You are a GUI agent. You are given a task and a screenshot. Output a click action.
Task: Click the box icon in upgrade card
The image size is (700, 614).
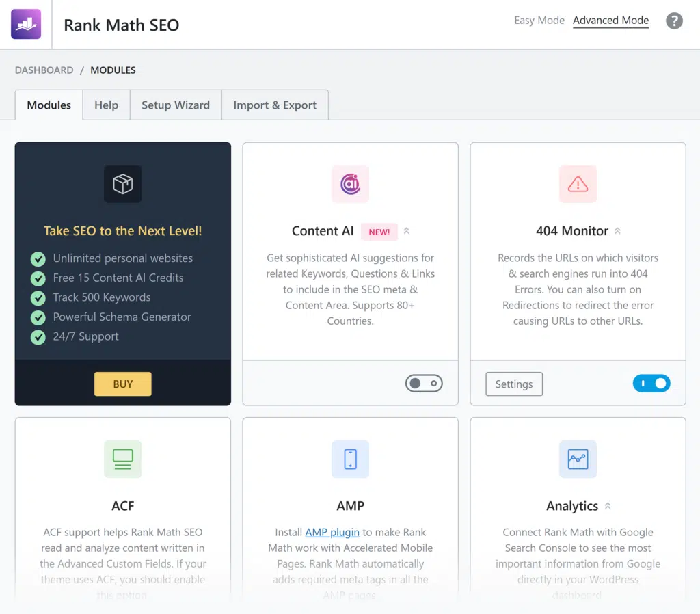click(123, 184)
